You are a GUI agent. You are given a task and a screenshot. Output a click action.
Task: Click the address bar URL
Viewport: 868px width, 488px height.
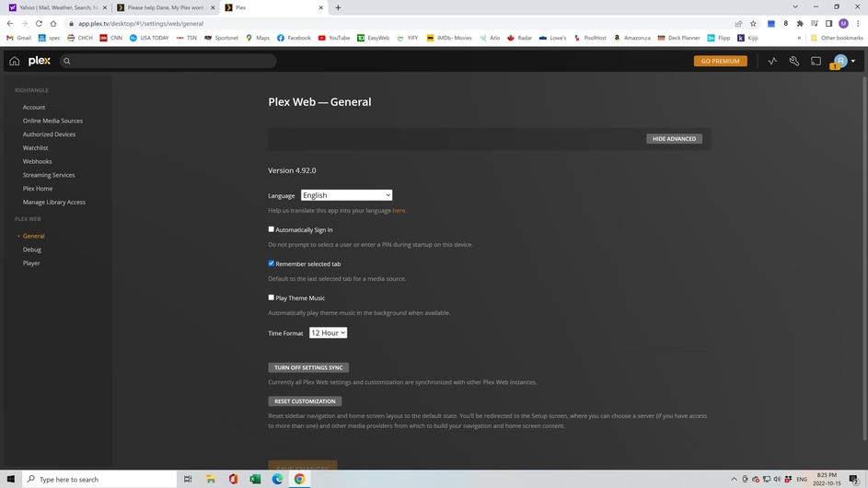[x=141, y=24]
